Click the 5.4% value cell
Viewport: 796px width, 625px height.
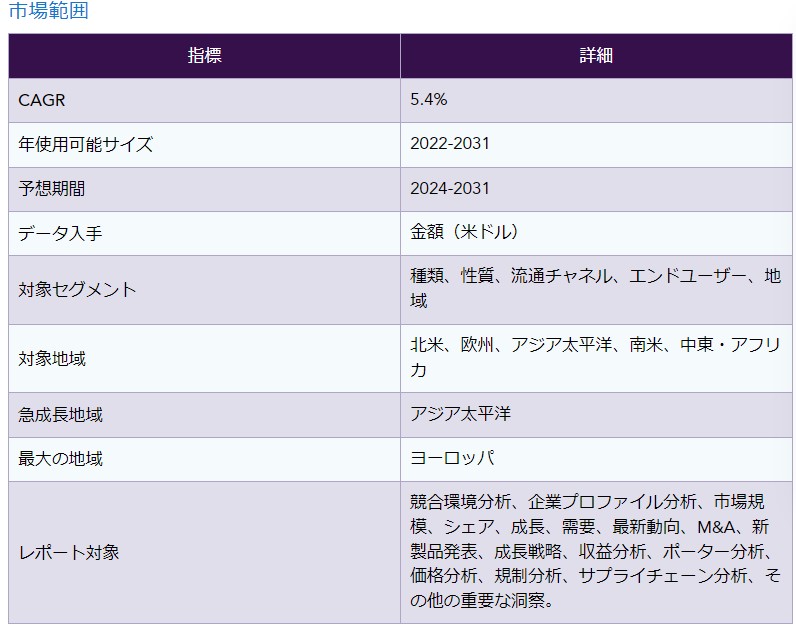pos(429,100)
